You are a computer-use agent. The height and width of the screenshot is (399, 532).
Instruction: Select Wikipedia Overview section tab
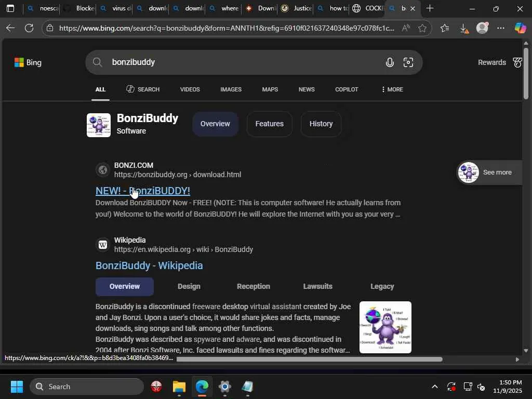[125, 286]
